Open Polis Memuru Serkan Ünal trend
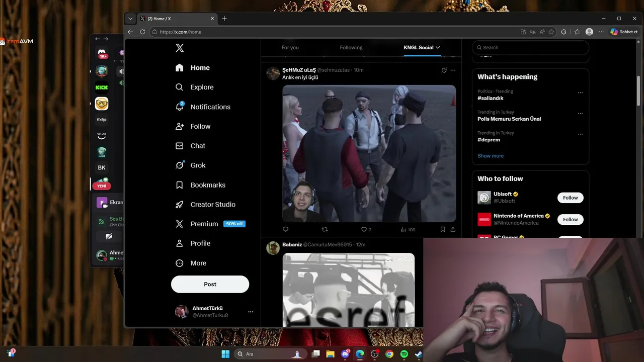 pos(509,119)
